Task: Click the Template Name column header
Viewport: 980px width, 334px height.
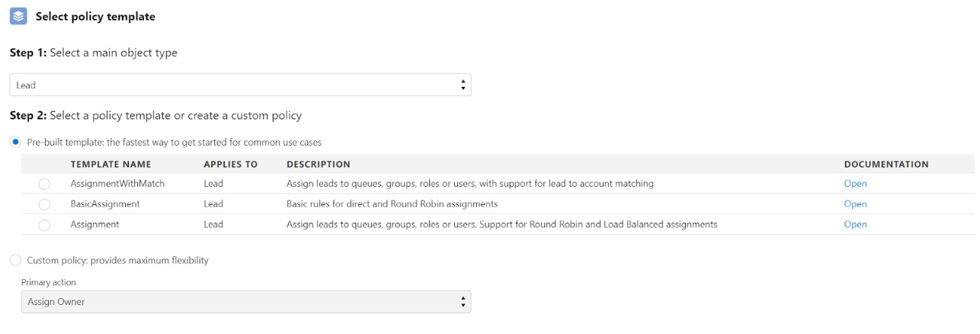Action: pos(110,164)
